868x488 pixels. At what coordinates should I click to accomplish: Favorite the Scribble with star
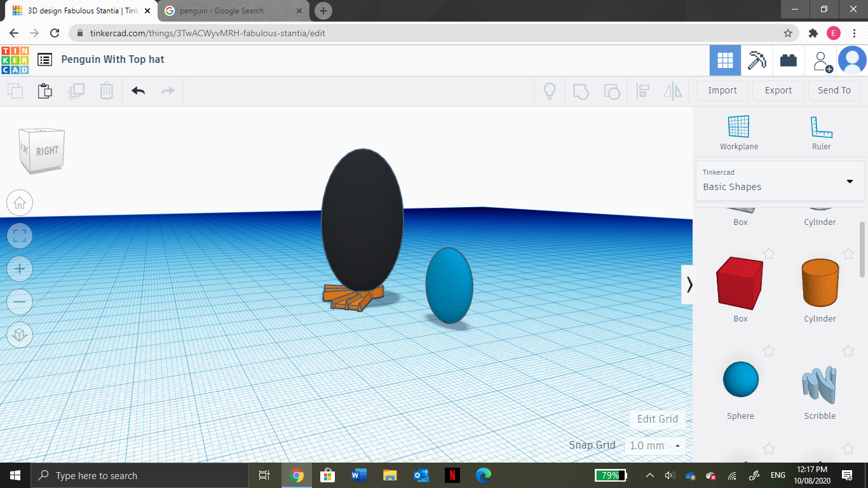pyautogui.click(x=848, y=351)
